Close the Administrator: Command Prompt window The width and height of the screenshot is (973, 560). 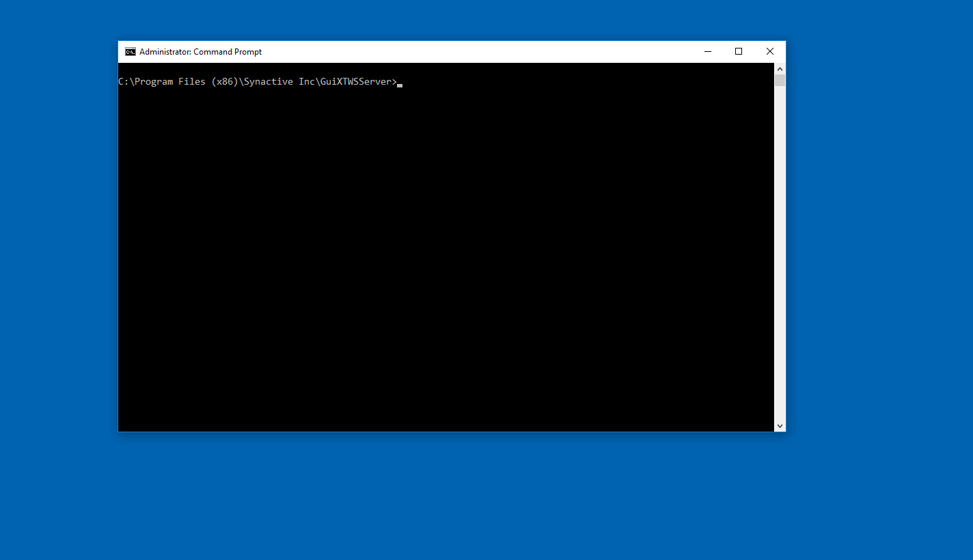pos(770,52)
